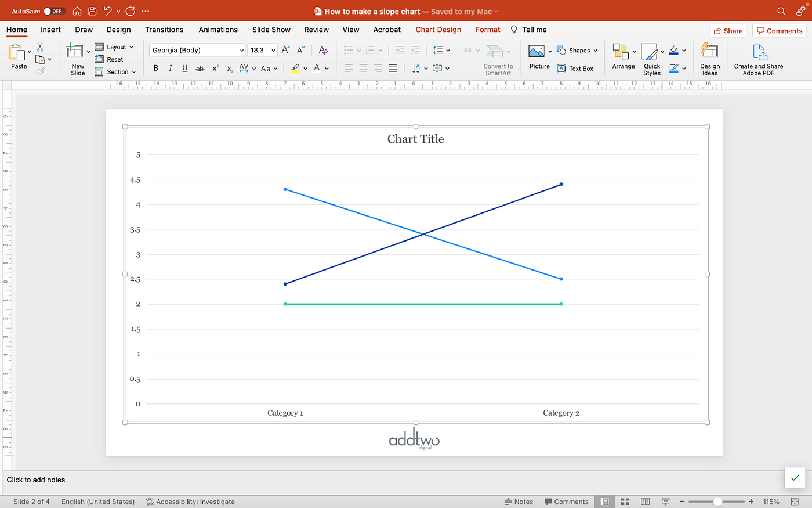Screen dimensions: 812x508
Task: Click the Share button
Action: click(x=727, y=30)
